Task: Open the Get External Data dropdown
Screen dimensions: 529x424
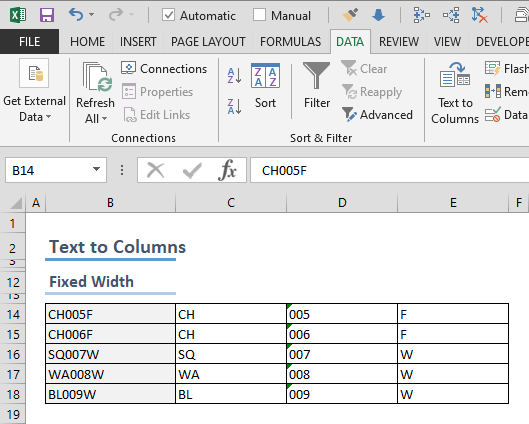Action: (x=34, y=91)
